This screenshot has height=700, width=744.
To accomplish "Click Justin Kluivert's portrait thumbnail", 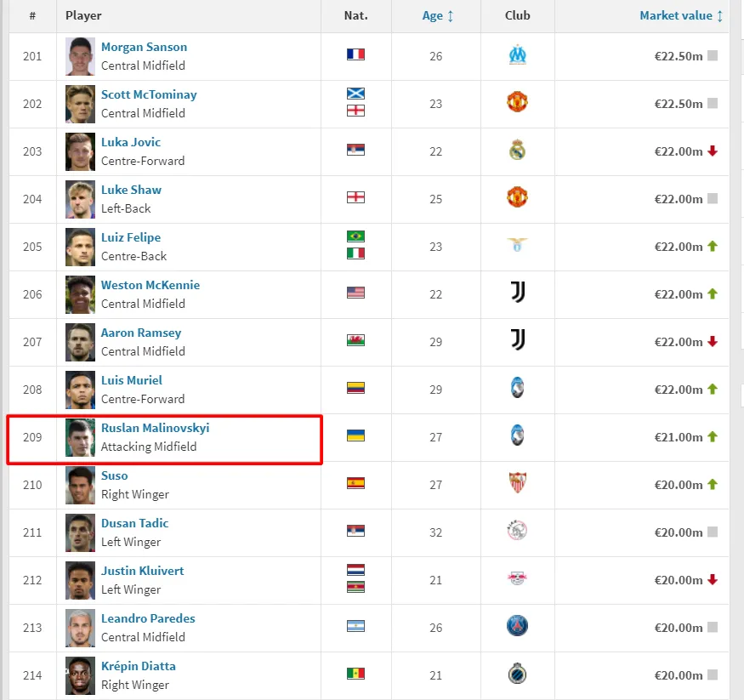I will pyautogui.click(x=81, y=580).
